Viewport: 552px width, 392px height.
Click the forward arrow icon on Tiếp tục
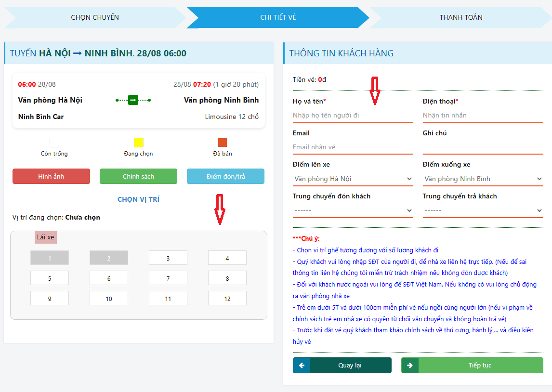pyautogui.click(x=410, y=366)
